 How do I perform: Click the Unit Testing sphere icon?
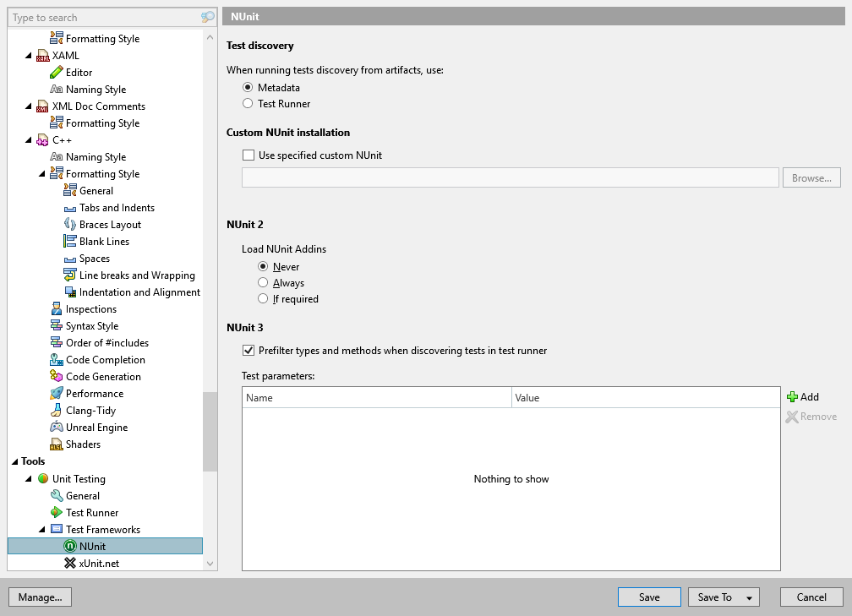click(x=43, y=478)
